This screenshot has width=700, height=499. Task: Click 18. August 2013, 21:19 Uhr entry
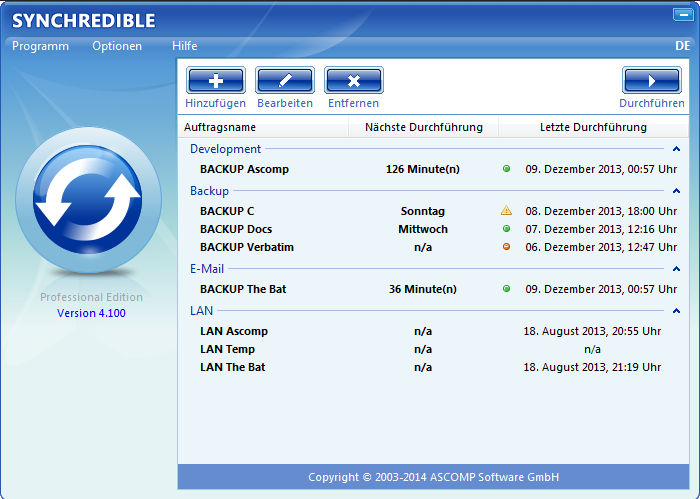tap(592, 367)
